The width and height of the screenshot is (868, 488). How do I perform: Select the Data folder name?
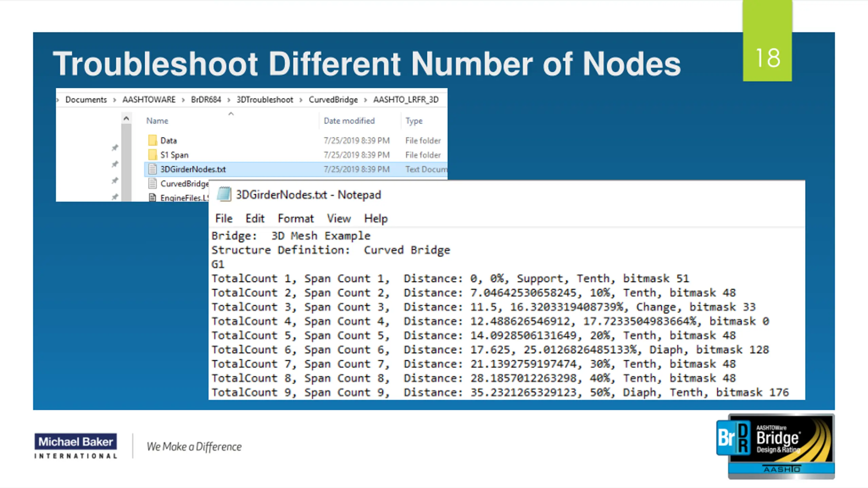[169, 141]
